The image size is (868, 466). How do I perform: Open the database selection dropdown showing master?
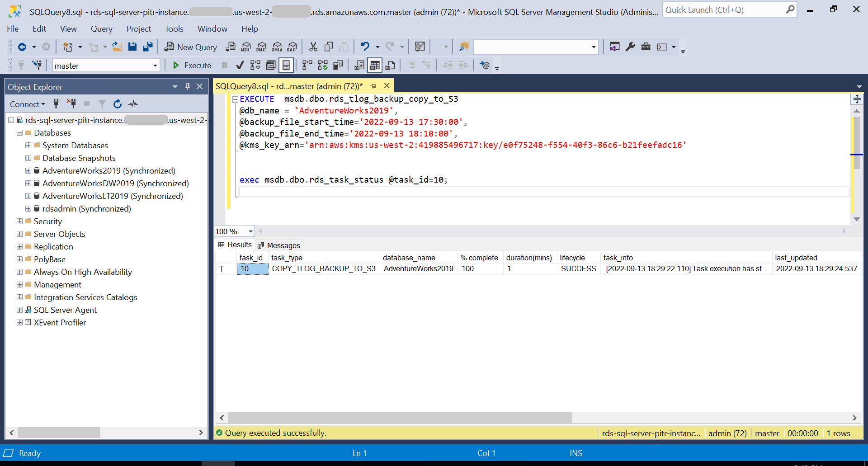tap(156, 65)
